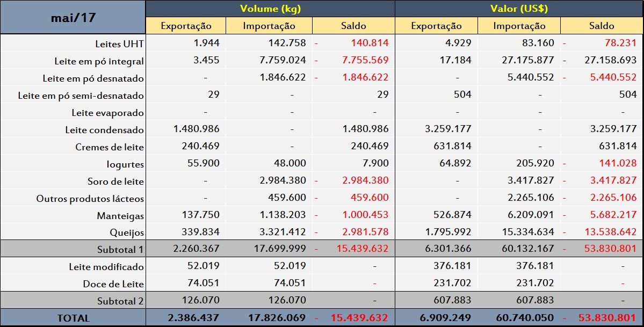
Task: Select the Exportação column header under Volume
Action: [186, 26]
